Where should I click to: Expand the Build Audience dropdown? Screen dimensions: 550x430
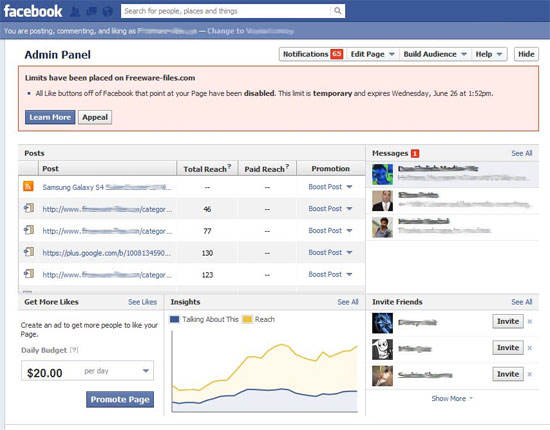click(435, 54)
